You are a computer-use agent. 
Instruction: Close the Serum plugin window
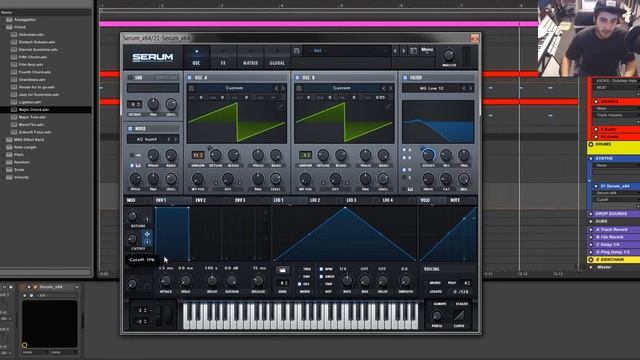tap(474, 38)
